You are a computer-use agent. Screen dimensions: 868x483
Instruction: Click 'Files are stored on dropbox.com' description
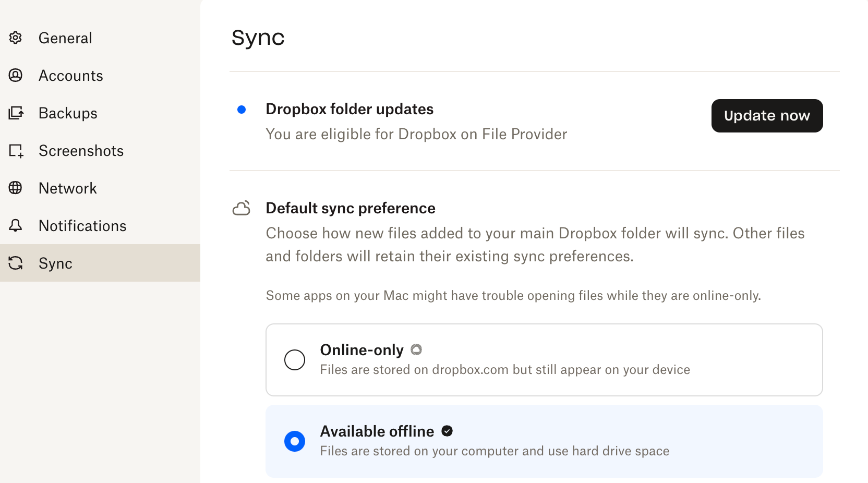click(505, 370)
